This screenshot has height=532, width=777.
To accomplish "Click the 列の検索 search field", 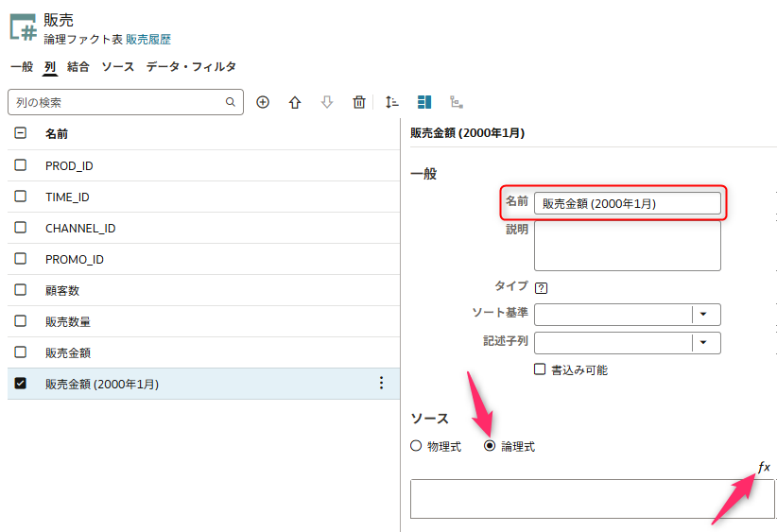I will pyautogui.click(x=126, y=102).
